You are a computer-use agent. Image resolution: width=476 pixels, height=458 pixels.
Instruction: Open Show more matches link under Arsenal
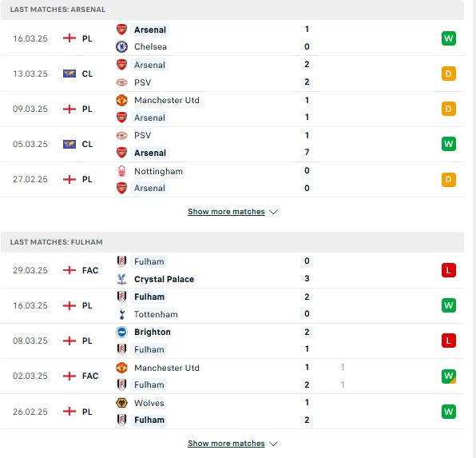tap(226, 212)
